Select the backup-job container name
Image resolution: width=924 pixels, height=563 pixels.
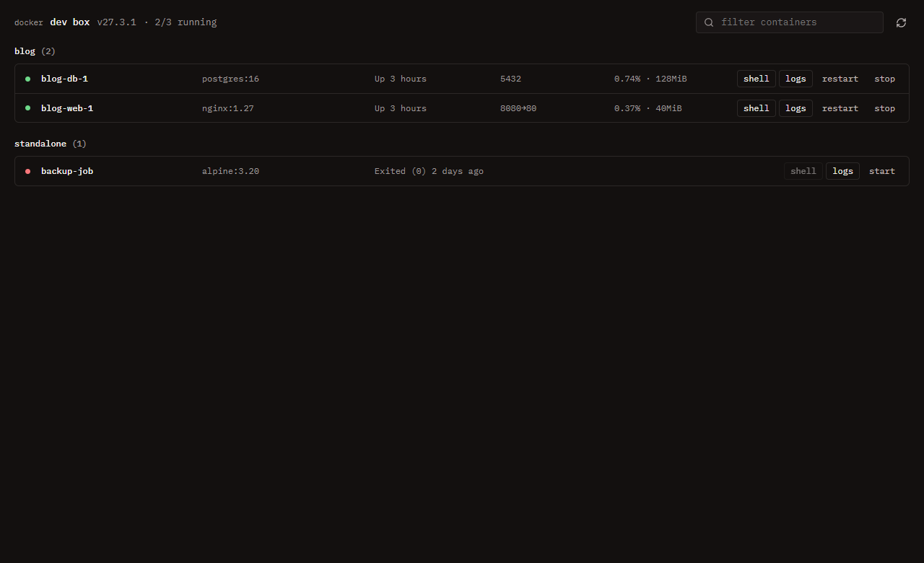[67, 171]
